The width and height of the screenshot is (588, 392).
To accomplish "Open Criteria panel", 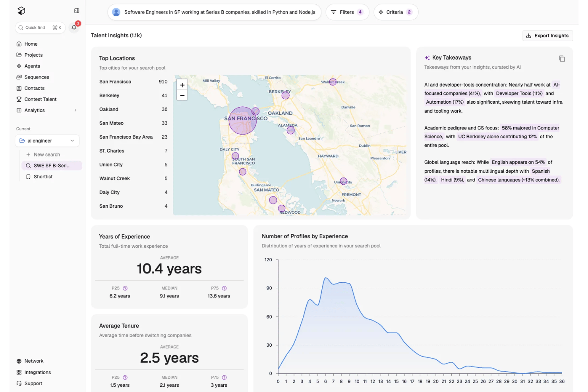I will click(396, 12).
